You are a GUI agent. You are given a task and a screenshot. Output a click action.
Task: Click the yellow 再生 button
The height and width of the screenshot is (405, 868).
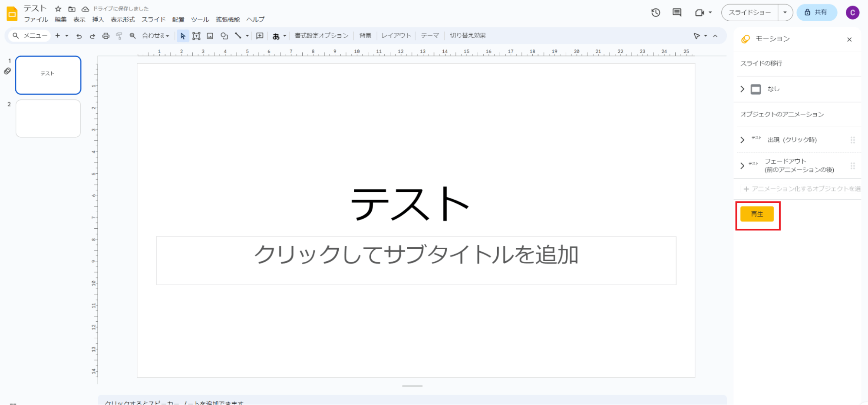click(757, 214)
